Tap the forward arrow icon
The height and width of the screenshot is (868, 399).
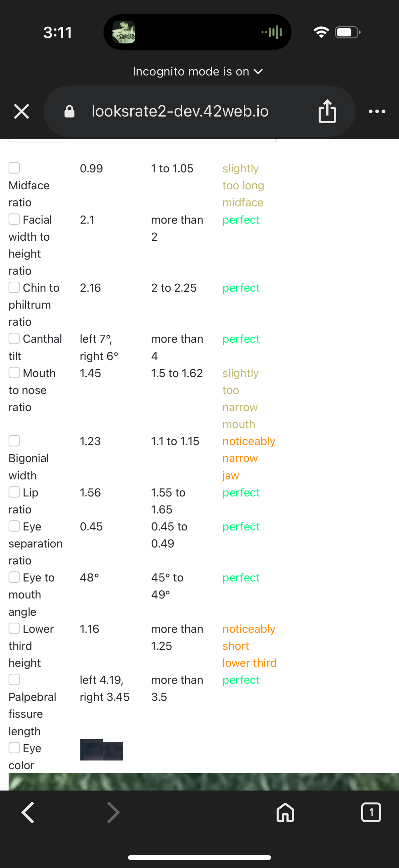(x=113, y=812)
